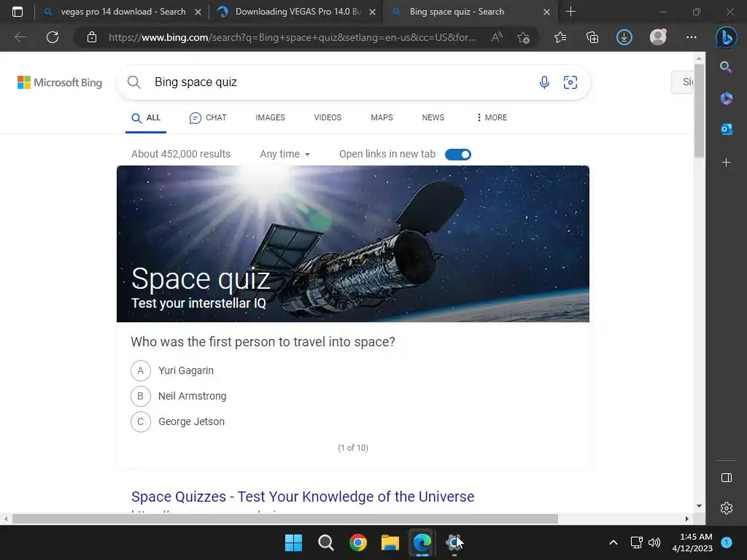Open visual search camera icon

(x=570, y=82)
